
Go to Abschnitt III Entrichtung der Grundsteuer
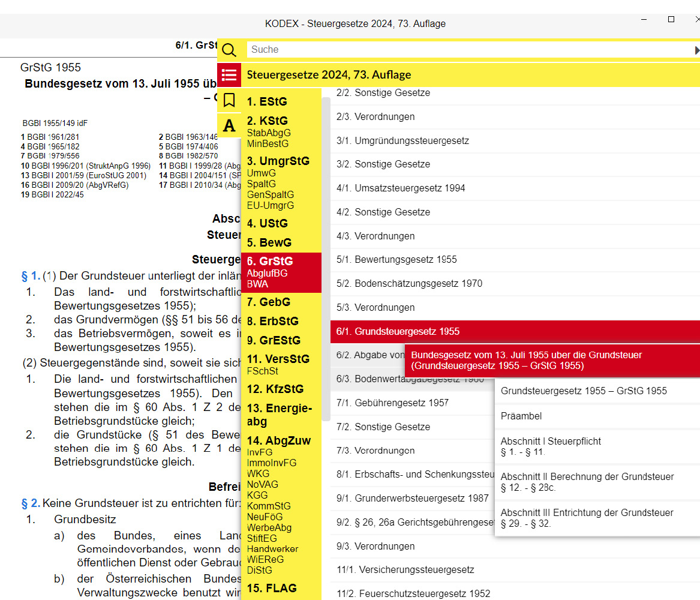pos(597,518)
